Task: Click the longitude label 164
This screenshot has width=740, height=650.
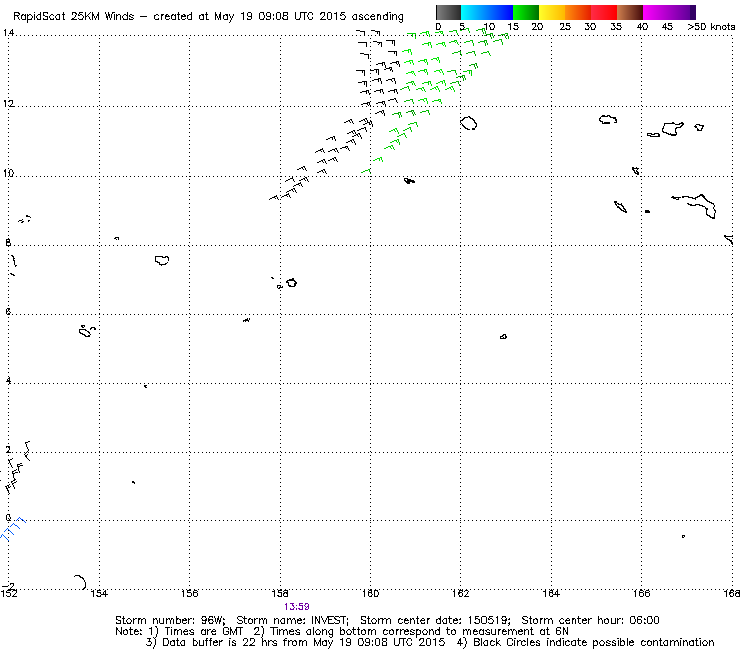Action: pyautogui.click(x=551, y=593)
